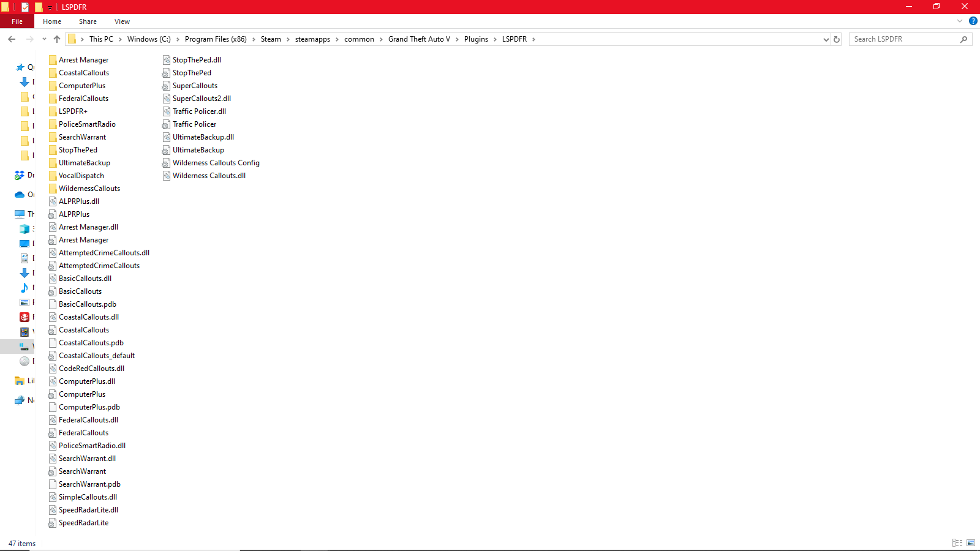Select the SuperCallouts config file
980x551 pixels.
click(x=190, y=86)
